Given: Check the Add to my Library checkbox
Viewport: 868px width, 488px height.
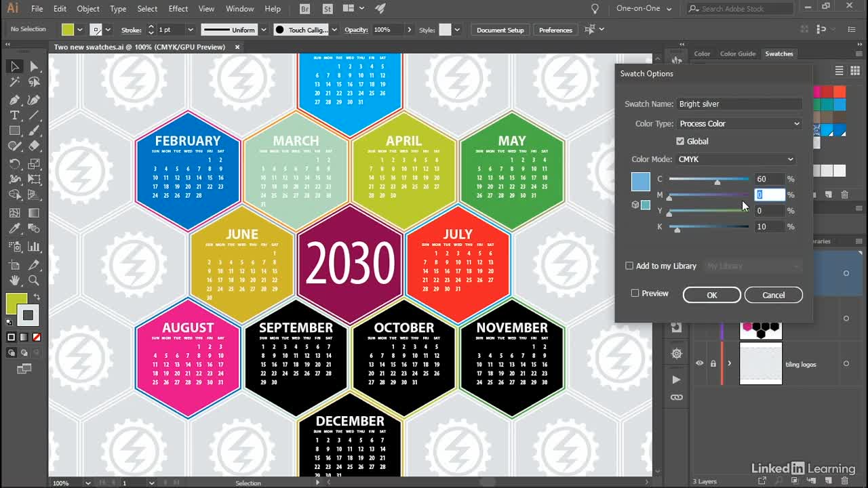Looking at the screenshot, I should pyautogui.click(x=629, y=266).
